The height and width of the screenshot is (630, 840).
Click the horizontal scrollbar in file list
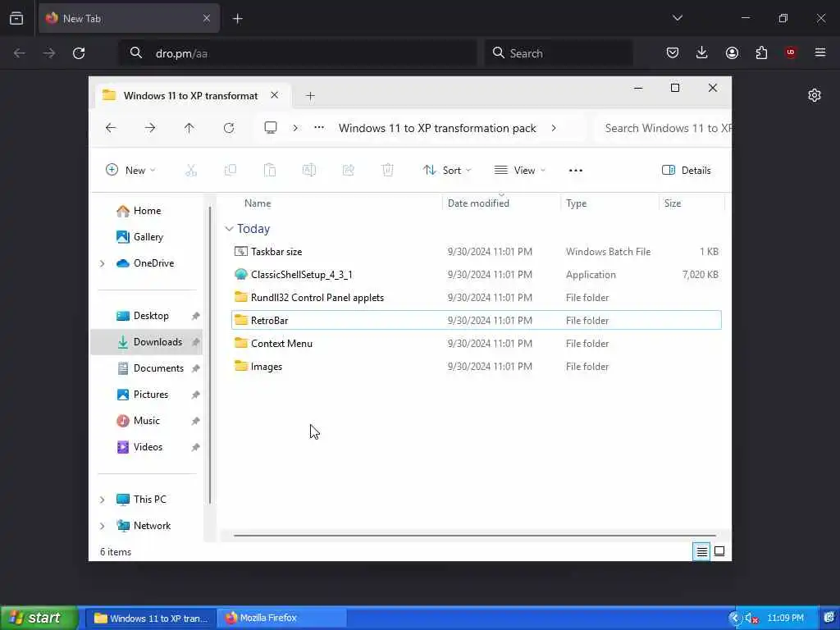click(475, 535)
